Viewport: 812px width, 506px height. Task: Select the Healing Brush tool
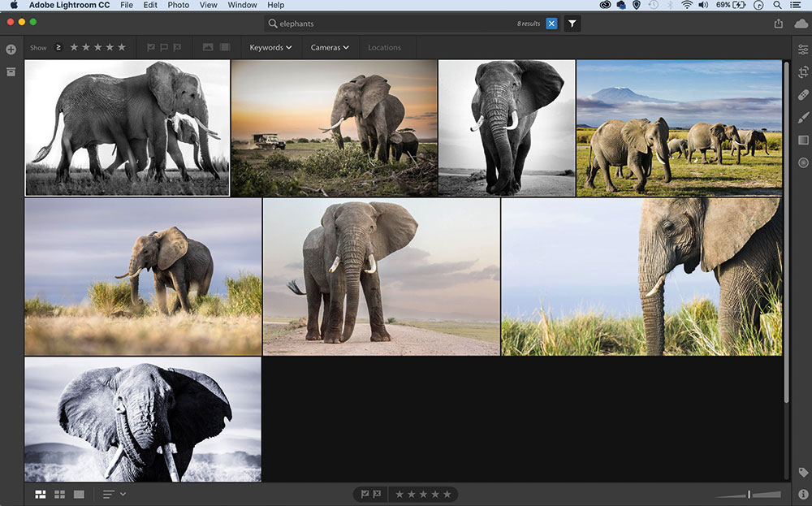pyautogui.click(x=803, y=95)
